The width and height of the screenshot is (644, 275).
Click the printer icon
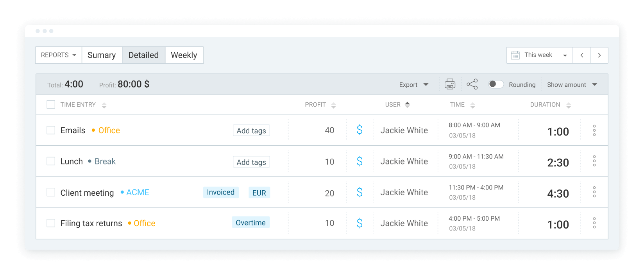coord(450,84)
